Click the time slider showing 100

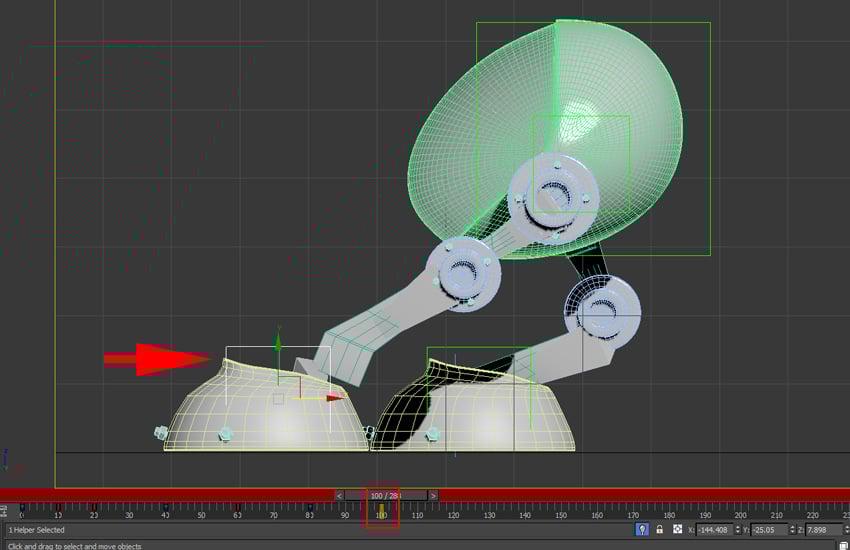coord(385,496)
